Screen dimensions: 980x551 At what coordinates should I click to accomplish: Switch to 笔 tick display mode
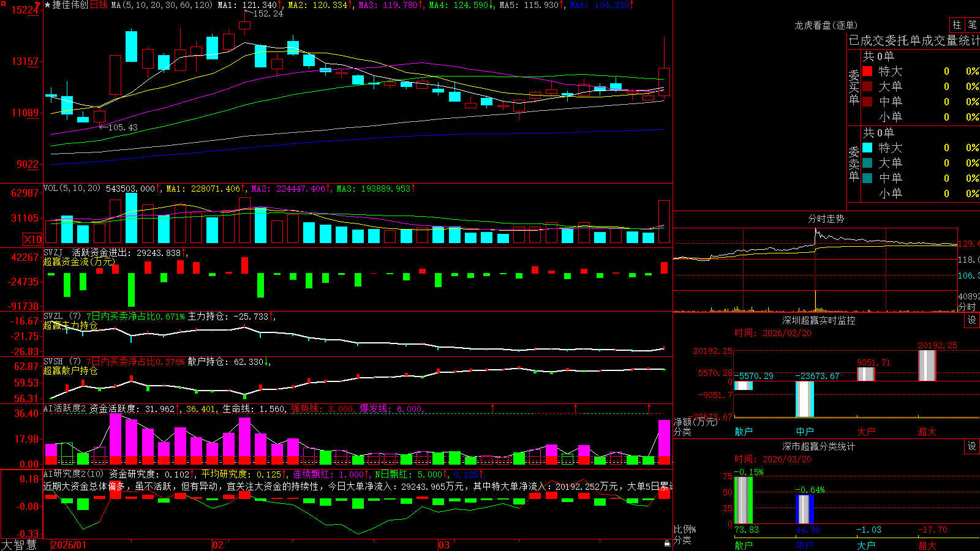click(x=972, y=24)
